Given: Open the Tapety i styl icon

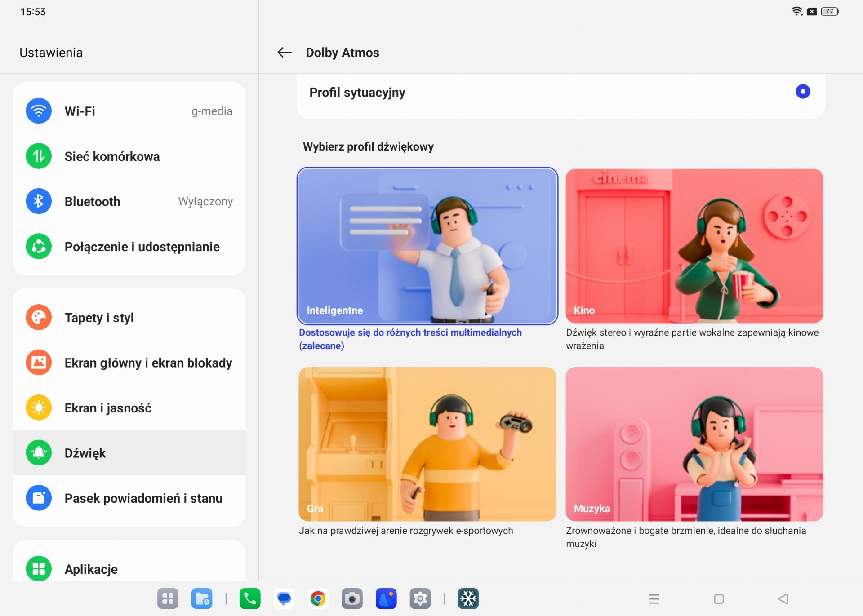Looking at the screenshot, I should [x=39, y=317].
